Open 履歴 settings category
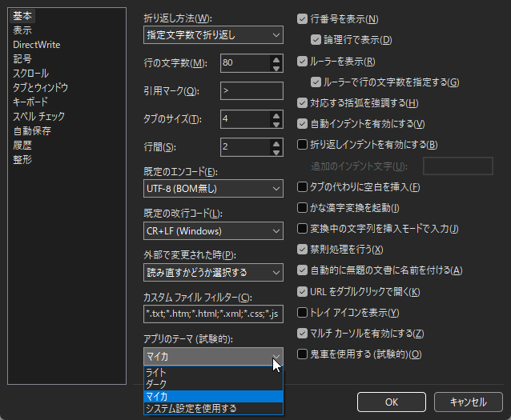 click(x=22, y=146)
